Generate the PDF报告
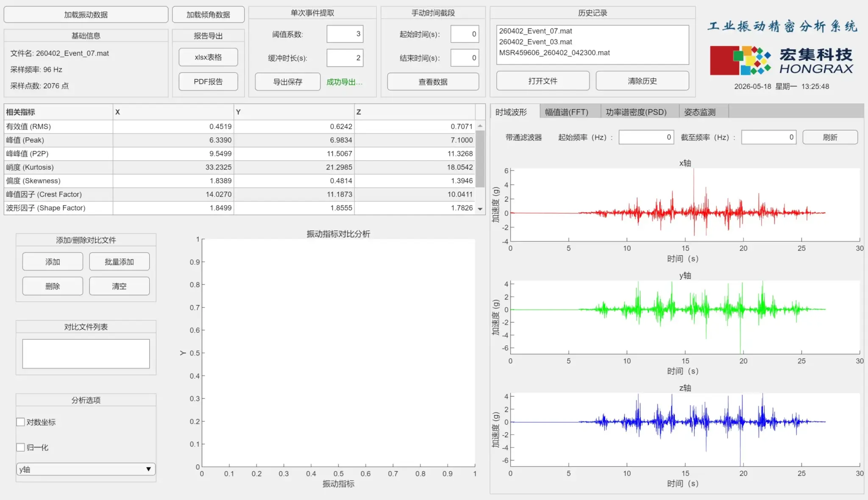868x500 pixels. (x=208, y=81)
